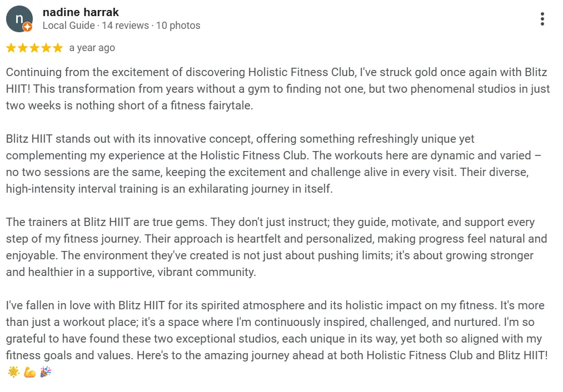Click the orange Local Guide badge on avatar
563x392 pixels.
point(27,27)
